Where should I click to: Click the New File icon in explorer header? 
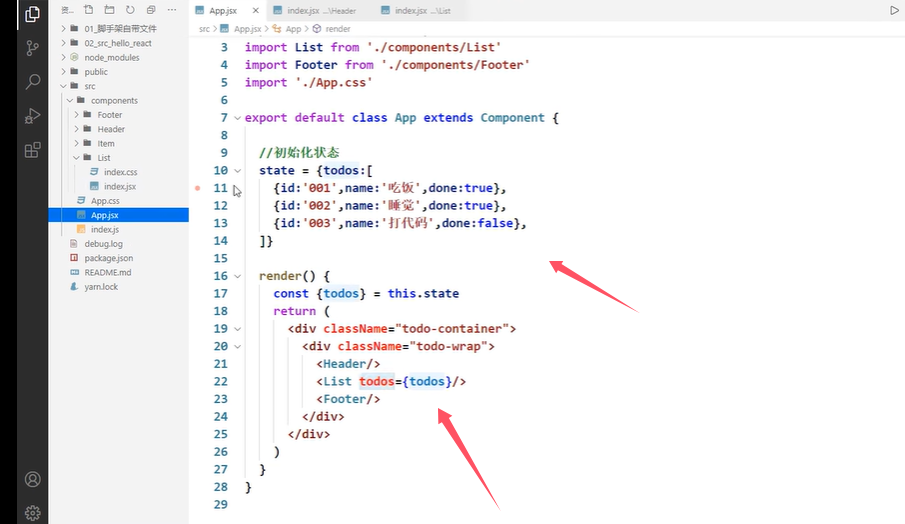[x=88, y=10]
